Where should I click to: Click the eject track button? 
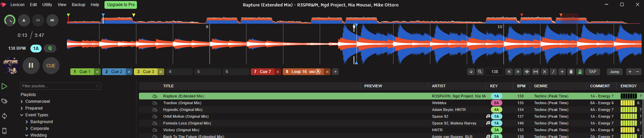24,20
